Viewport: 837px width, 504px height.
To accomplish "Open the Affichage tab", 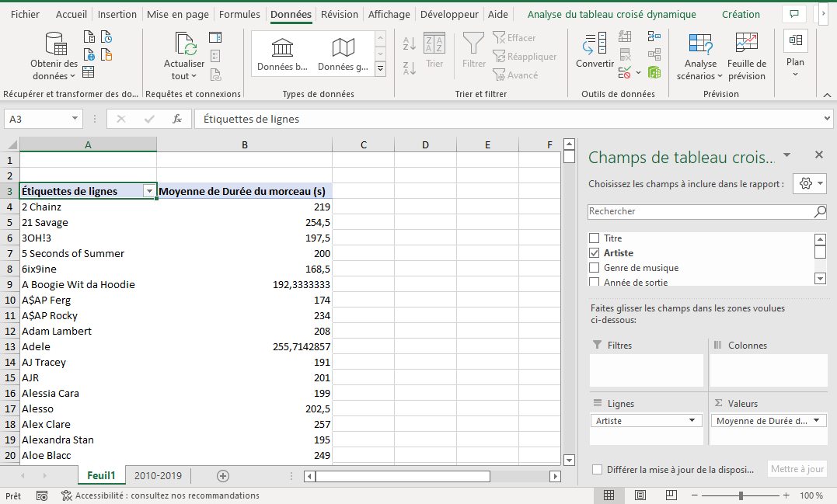I will point(389,15).
